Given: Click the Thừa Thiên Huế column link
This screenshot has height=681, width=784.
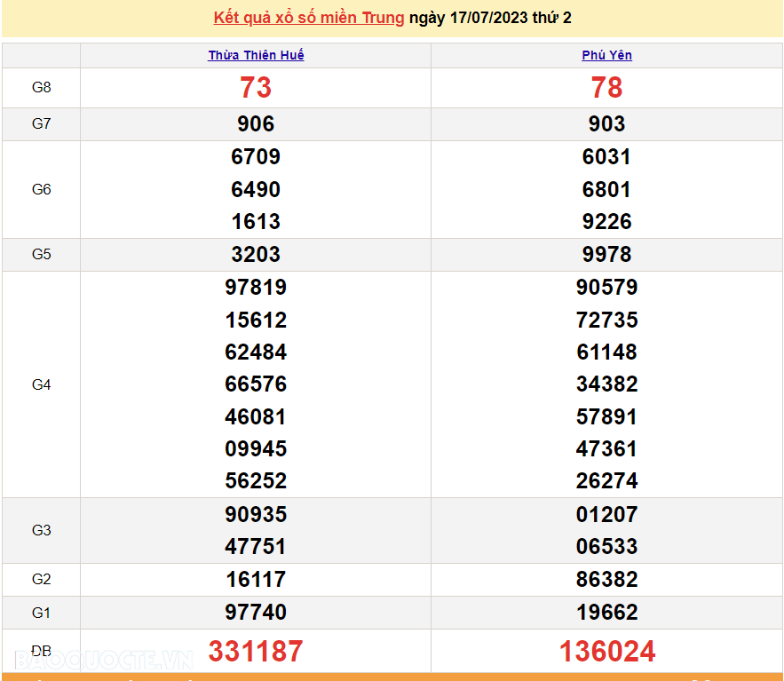Looking at the screenshot, I should [x=256, y=55].
